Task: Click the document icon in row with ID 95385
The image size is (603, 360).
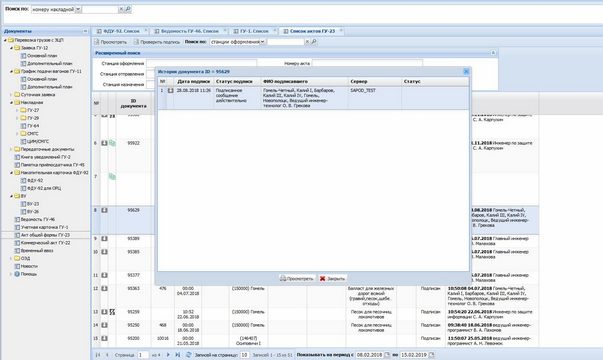Action: pyautogui.click(x=104, y=252)
